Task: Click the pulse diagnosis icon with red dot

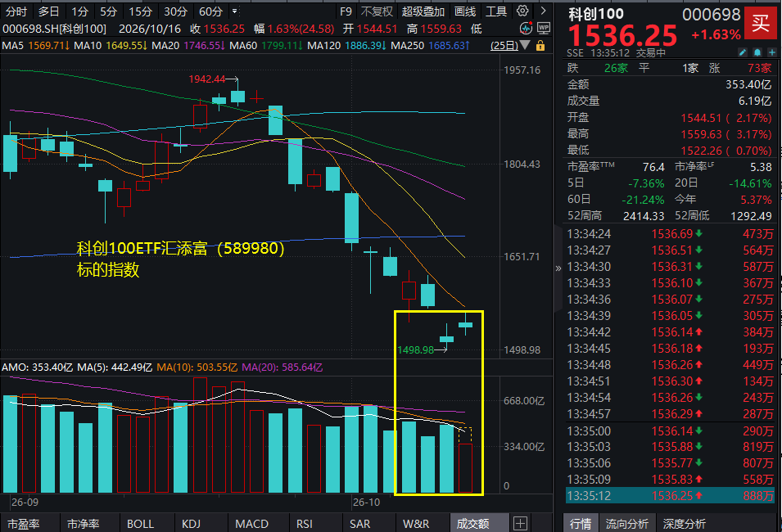Action: pyautogui.click(x=526, y=29)
